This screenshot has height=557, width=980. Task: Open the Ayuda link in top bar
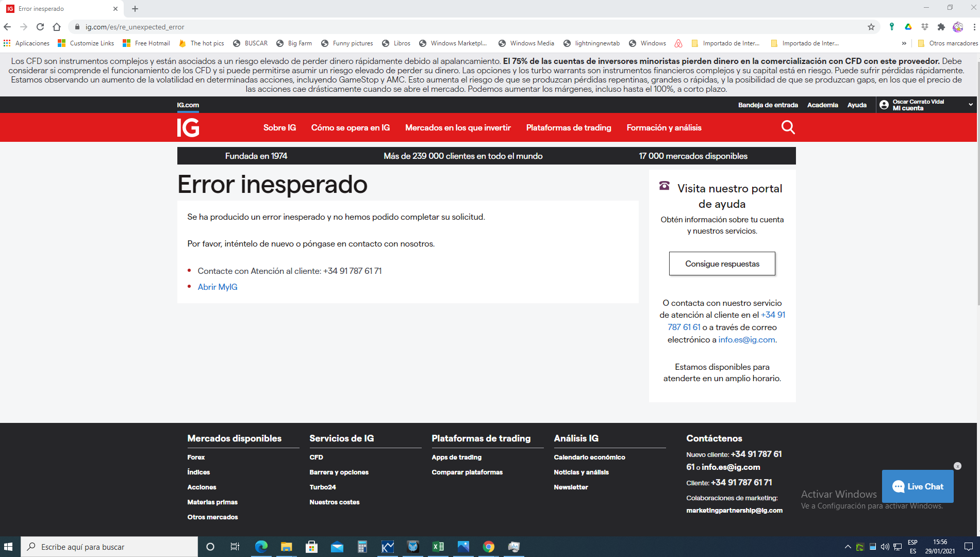tap(857, 105)
